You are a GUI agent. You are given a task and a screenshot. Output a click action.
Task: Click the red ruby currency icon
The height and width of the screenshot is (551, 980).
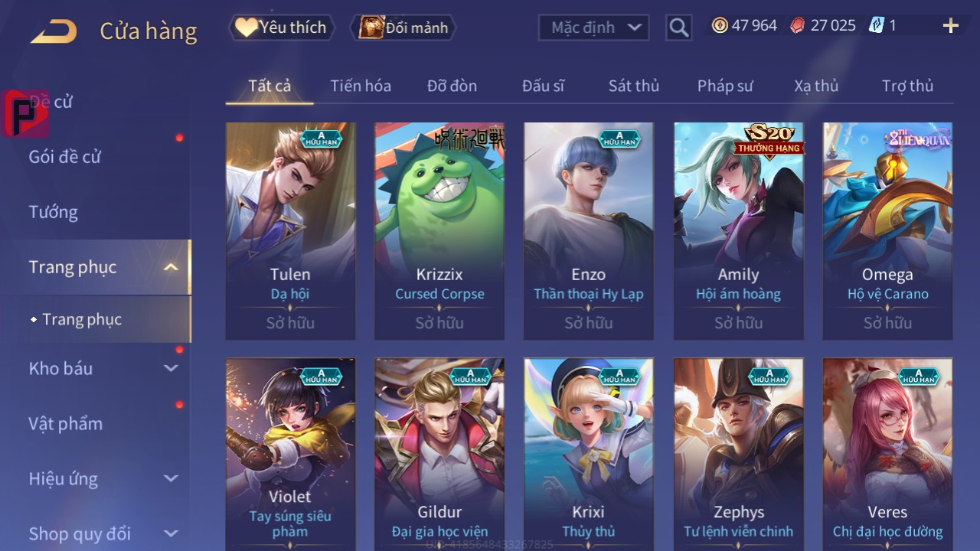(798, 25)
